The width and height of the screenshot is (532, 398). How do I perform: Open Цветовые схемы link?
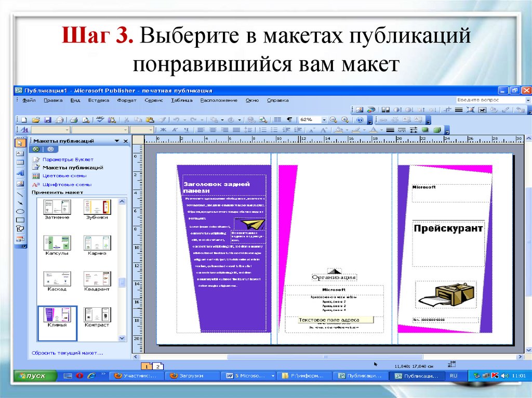coord(64,176)
